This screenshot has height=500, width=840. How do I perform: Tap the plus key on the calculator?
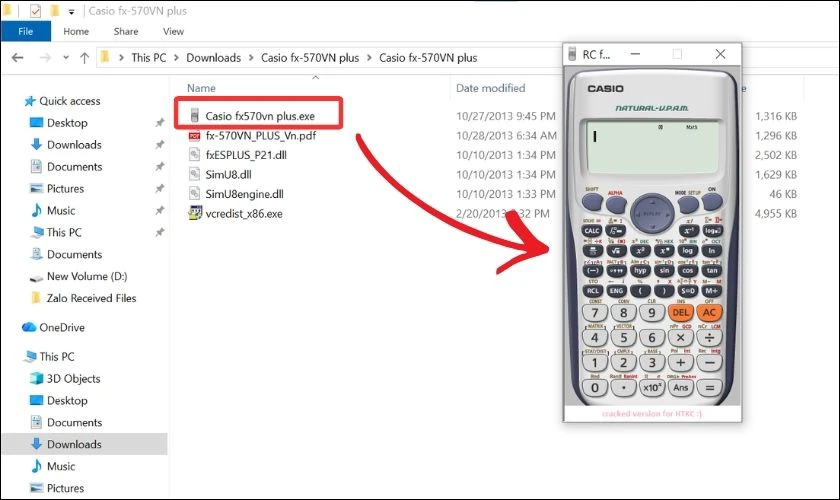[x=680, y=363]
